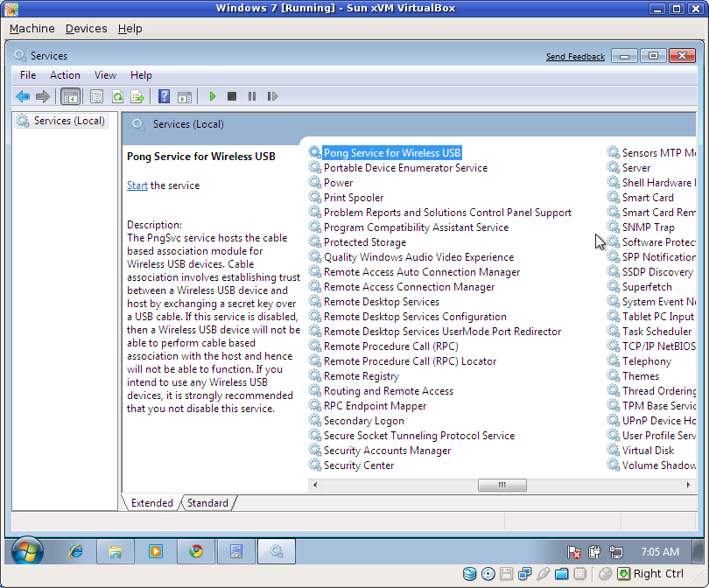Open the VirtualBox Devices menu
Image resolution: width=709 pixels, height=588 pixels.
86,28
